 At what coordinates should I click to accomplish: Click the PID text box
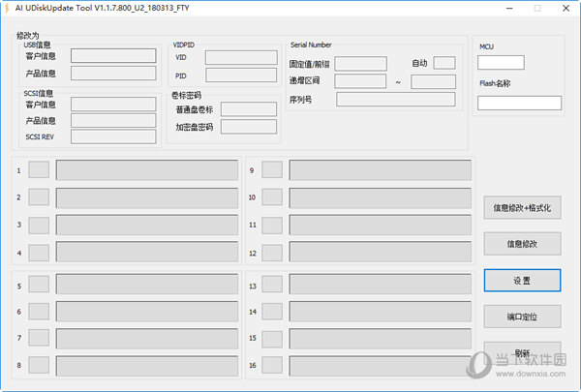[x=240, y=75]
